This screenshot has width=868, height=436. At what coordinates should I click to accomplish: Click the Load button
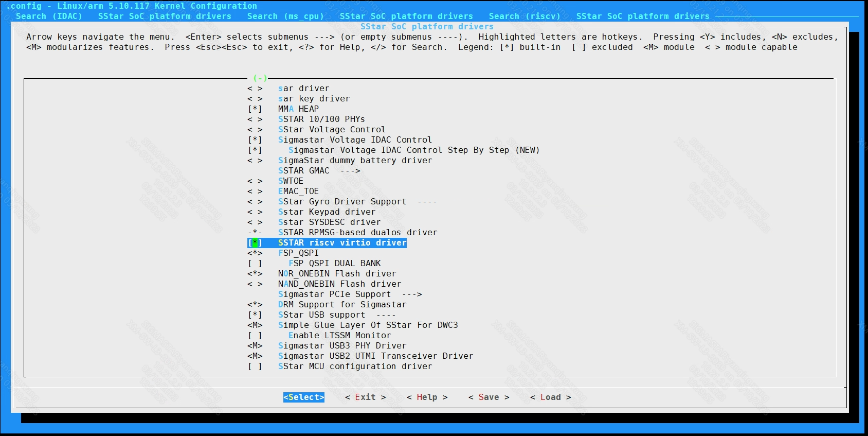click(x=550, y=397)
